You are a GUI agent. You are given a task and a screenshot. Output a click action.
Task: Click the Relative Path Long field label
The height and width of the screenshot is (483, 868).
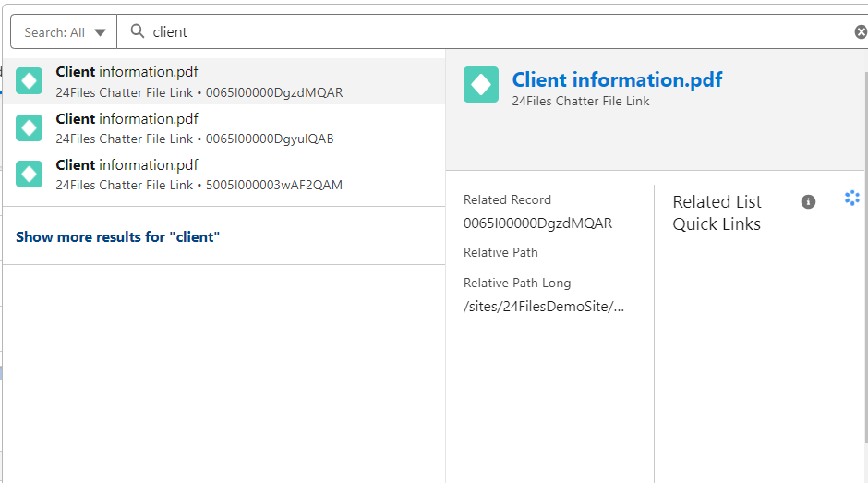point(517,283)
